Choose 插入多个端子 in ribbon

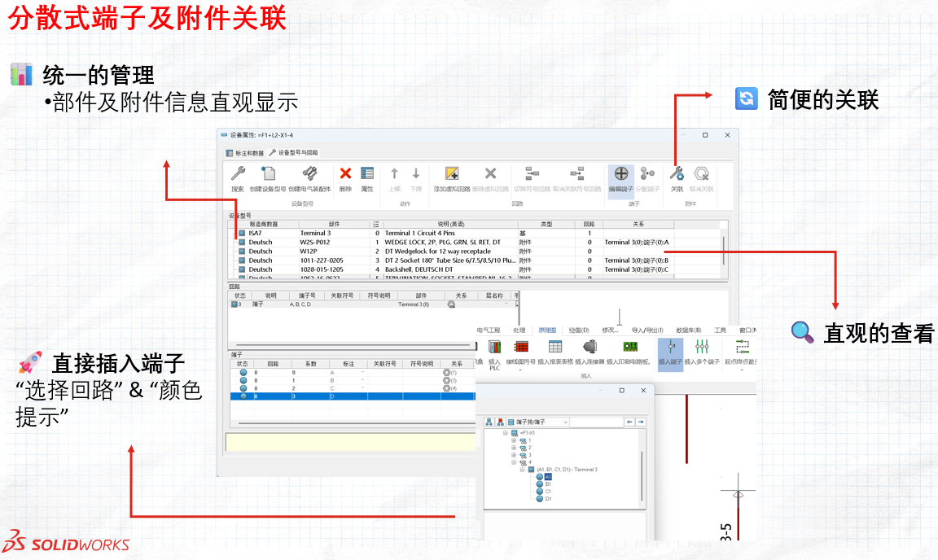point(702,348)
